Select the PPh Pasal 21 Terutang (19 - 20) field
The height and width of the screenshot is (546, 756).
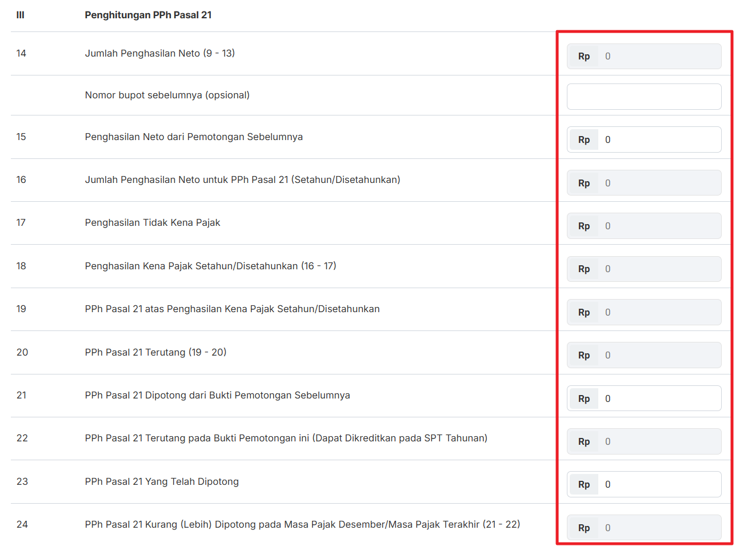pyautogui.click(x=657, y=355)
